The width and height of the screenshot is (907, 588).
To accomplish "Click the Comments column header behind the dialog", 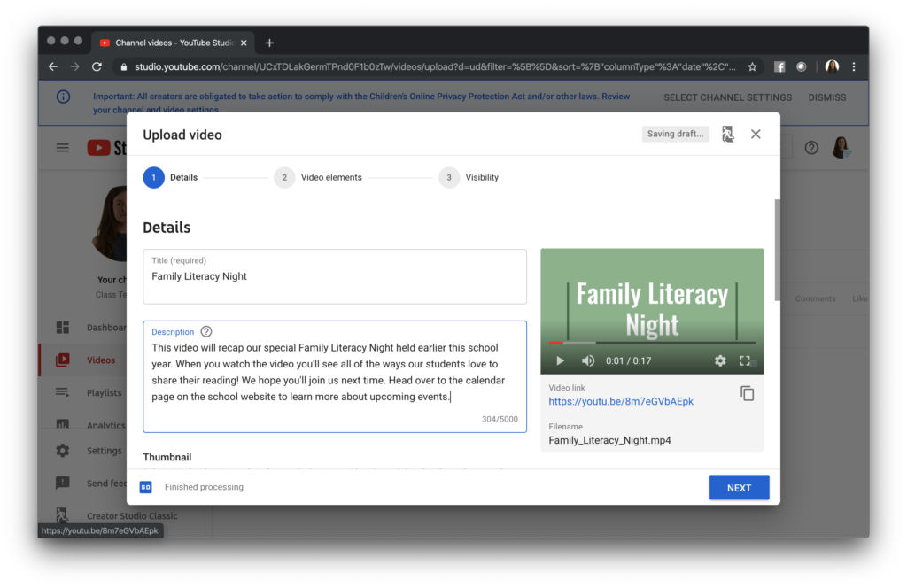I will click(815, 299).
